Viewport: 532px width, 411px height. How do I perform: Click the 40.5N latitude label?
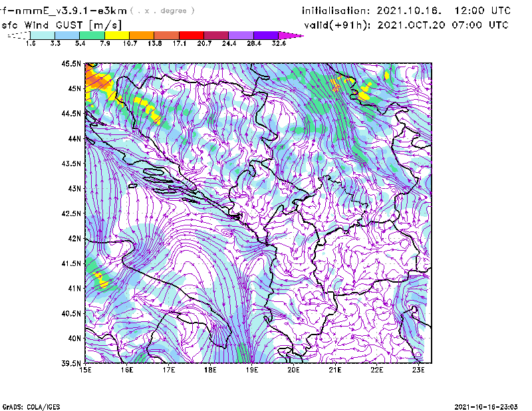click(x=71, y=313)
